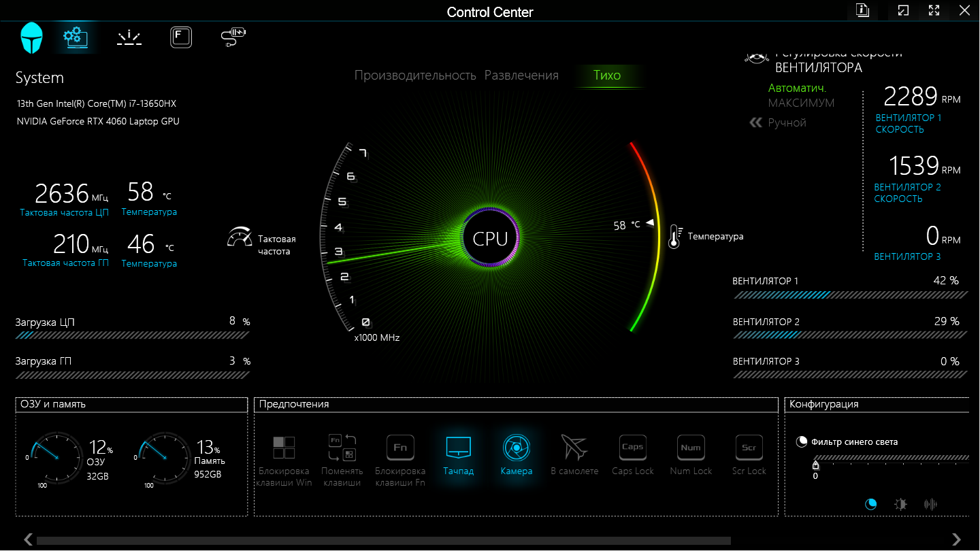Toggle Блокировка клавиши Win icon

coord(284,448)
